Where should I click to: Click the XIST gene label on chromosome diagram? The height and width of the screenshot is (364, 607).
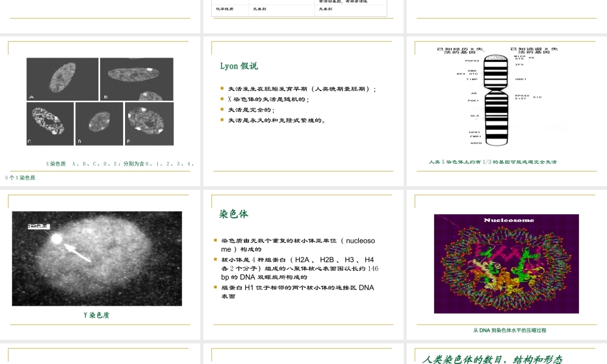[520, 98]
